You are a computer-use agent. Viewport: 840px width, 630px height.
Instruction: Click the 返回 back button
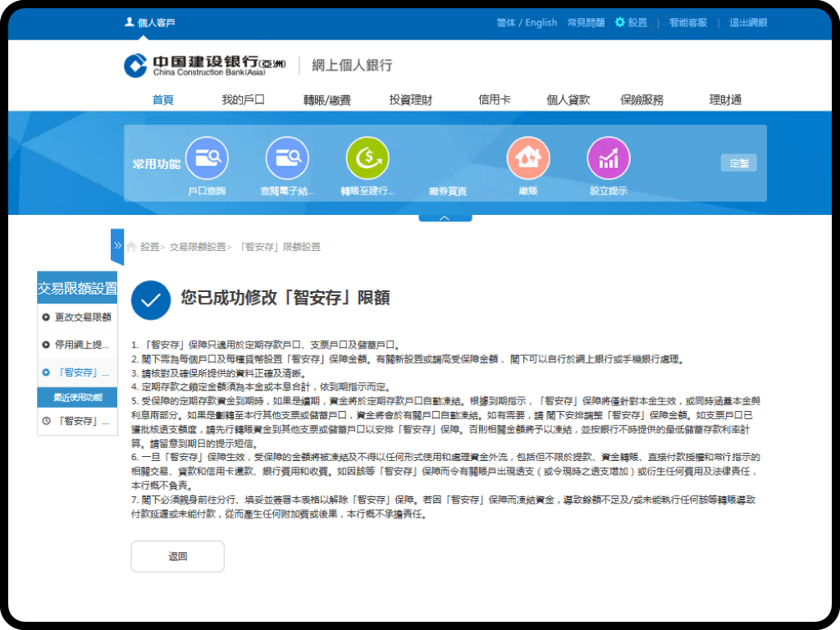178,556
